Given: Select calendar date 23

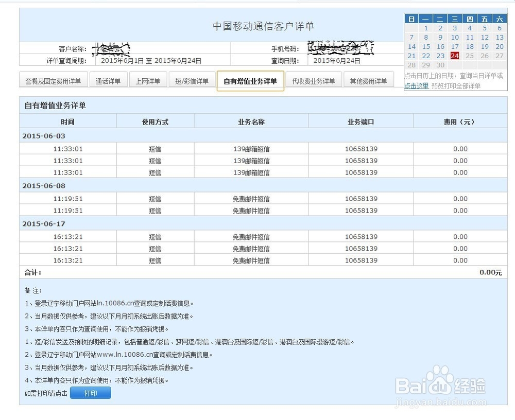Looking at the screenshot, I should [x=440, y=56].
